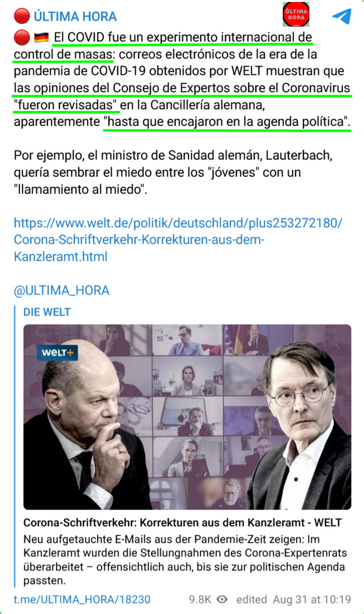Click the views eye icon
The height and width of the screenshot is (614, 364).
223,599
